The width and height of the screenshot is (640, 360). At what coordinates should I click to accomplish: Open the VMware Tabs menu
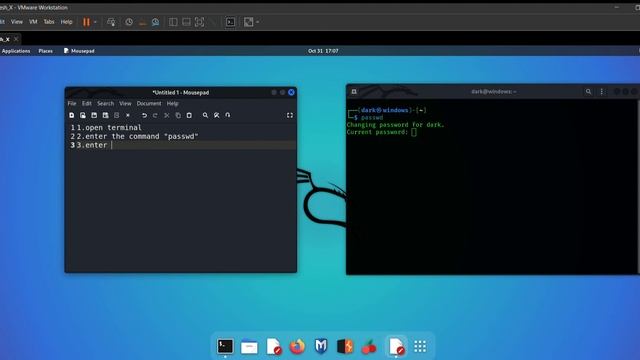[49, 22]
